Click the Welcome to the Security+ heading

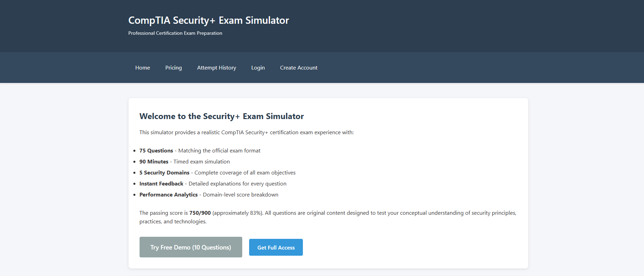click(221, 116)
